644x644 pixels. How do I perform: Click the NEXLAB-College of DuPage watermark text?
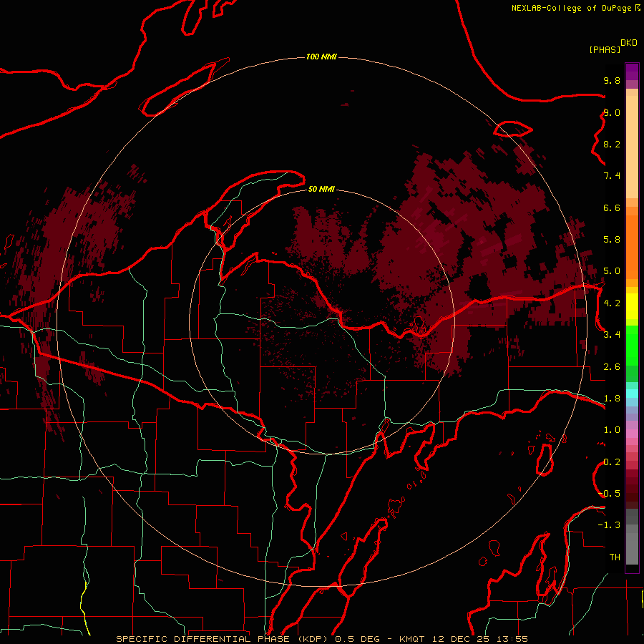point(571,8)
